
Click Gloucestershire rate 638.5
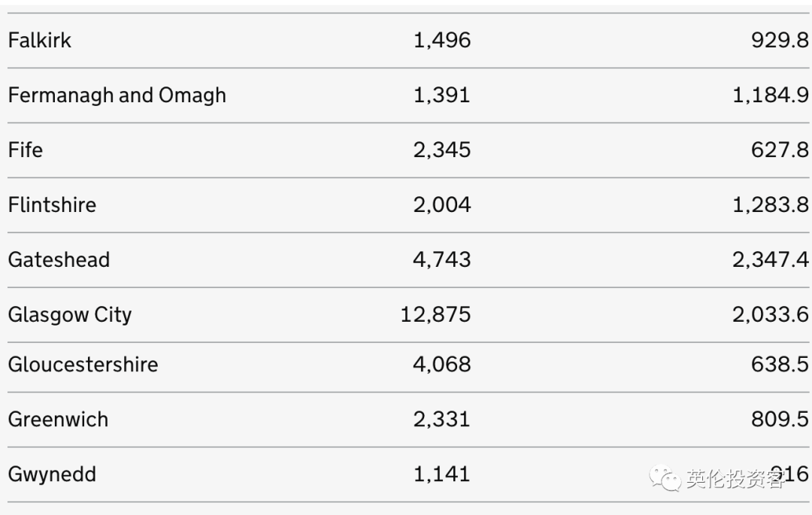pyautogui.click(x=780, y=365)
